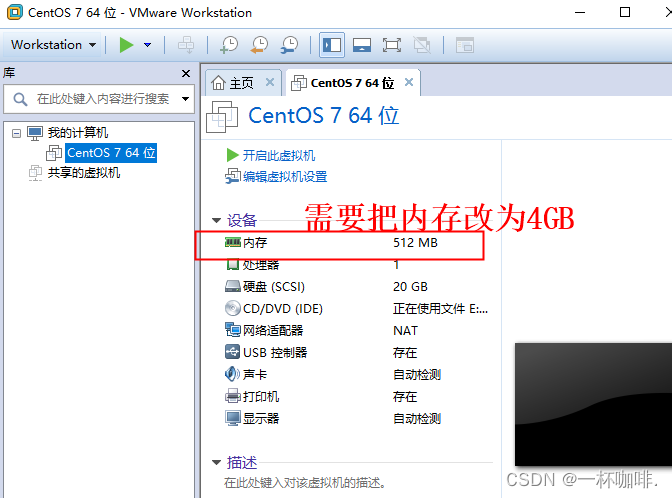Click Send Ctrl+Alt+Del toolbar icon
The image size is (672, 498).
pyautogui.click(x=186, y=45)
